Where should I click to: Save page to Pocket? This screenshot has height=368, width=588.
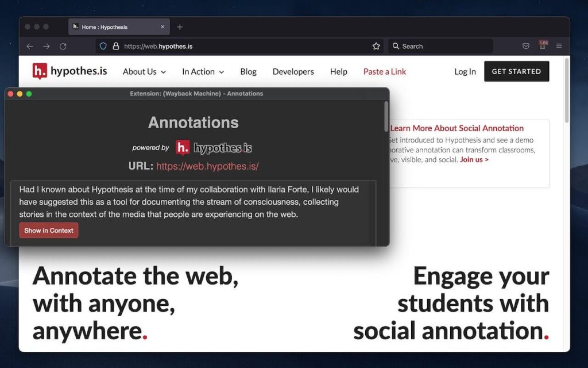[525, 46]
